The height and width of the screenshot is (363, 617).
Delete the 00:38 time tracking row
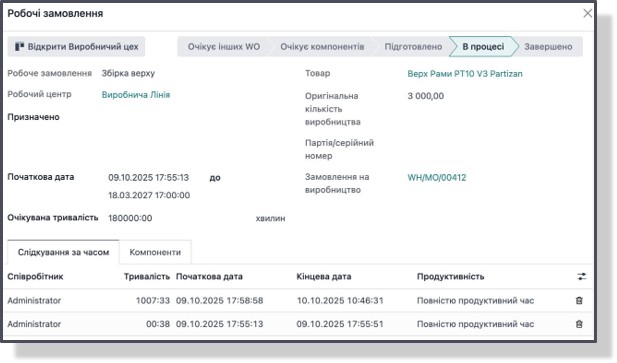[x=579, y=324]
